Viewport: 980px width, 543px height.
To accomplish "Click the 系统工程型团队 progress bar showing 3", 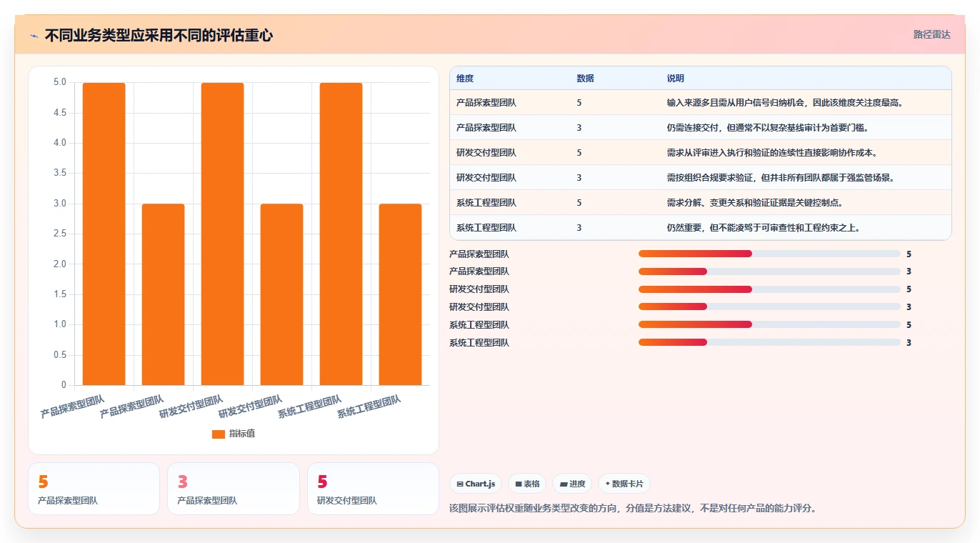I will pyautogui.click(x=769, y=343).
